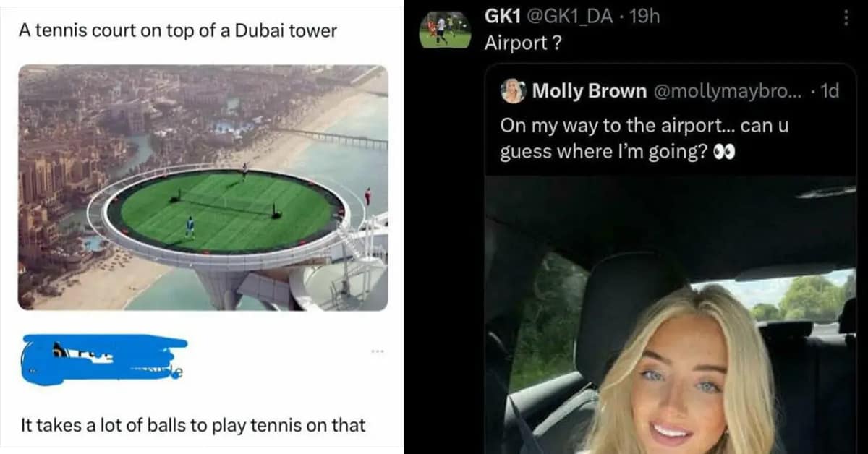Click the Molly Brown display name
The image size is (868, 454).
590,91
